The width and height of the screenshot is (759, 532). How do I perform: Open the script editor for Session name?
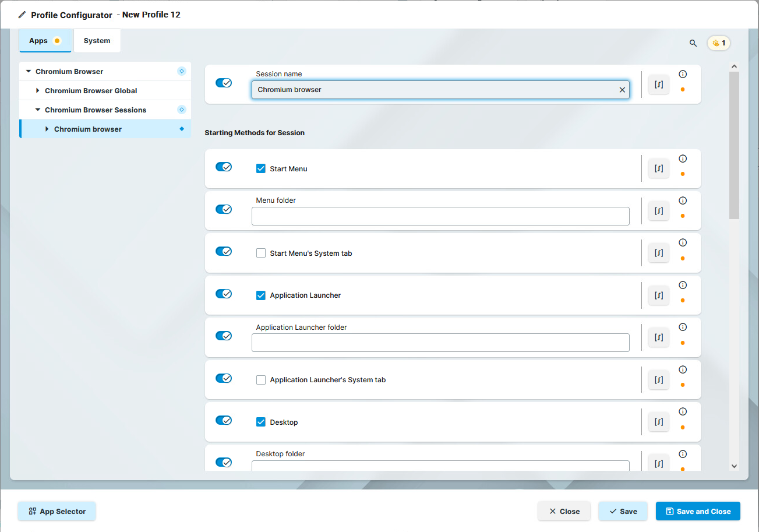pyautogui.click(x=658, y=84)
